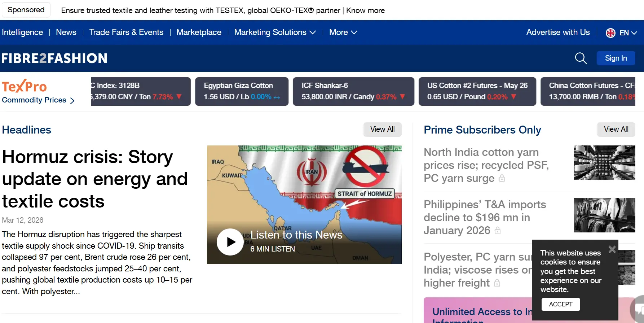Close the cookie notice popup
Screen dimensions: 644x323
(612, 249)
